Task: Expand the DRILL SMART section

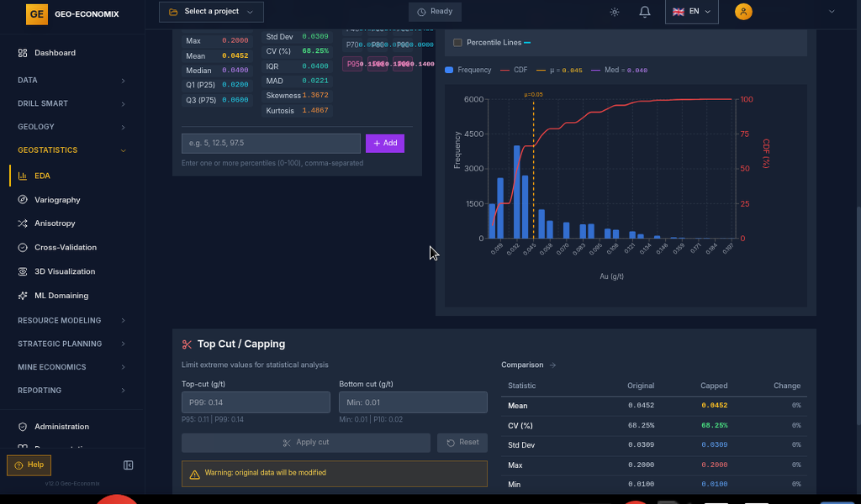Action: pyautogui.click(x=71, y=103)
